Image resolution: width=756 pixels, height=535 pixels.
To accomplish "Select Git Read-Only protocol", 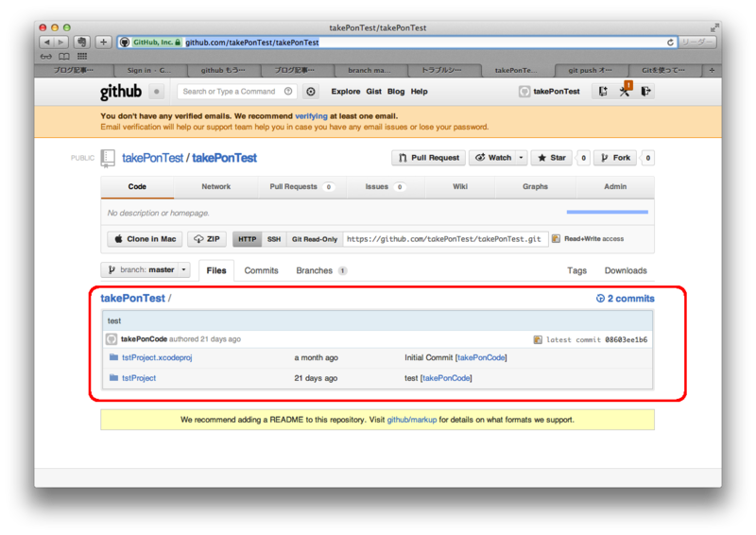I will [x=315, y=239].
